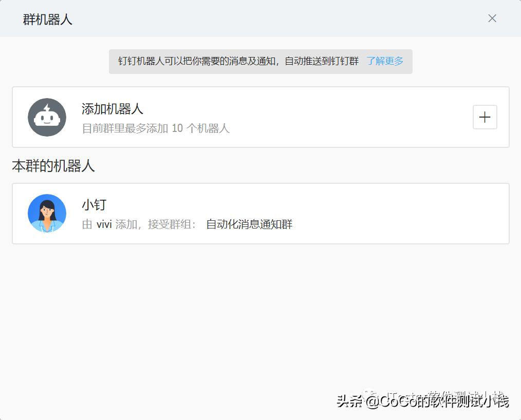Tap the add symbol on the right side

[484, 117]
